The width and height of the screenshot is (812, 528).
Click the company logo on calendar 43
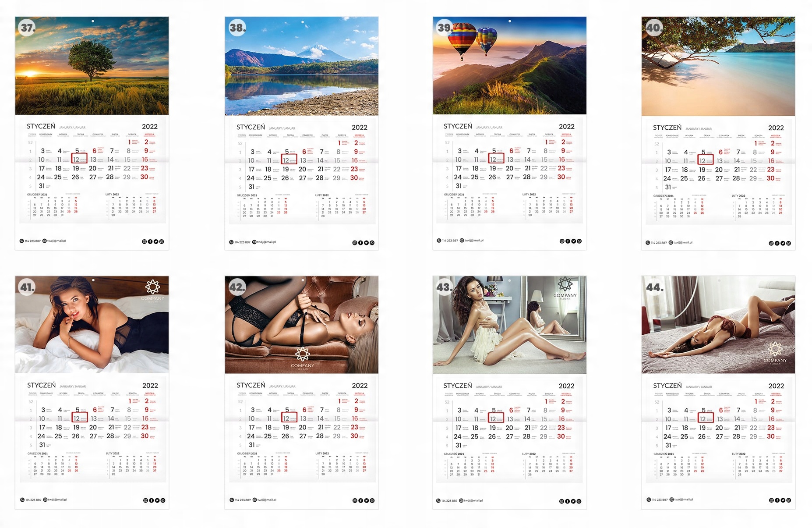(x=565, y=288)
